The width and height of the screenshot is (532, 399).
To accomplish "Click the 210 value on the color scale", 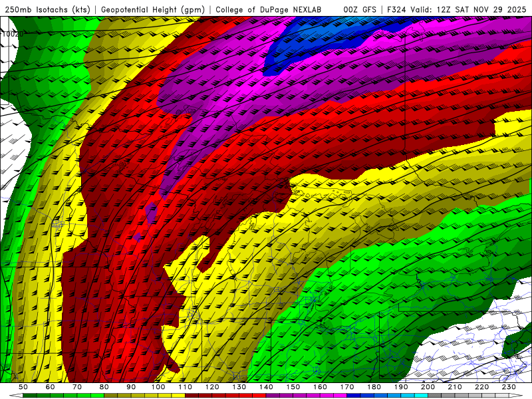I will tap(455, 387).
